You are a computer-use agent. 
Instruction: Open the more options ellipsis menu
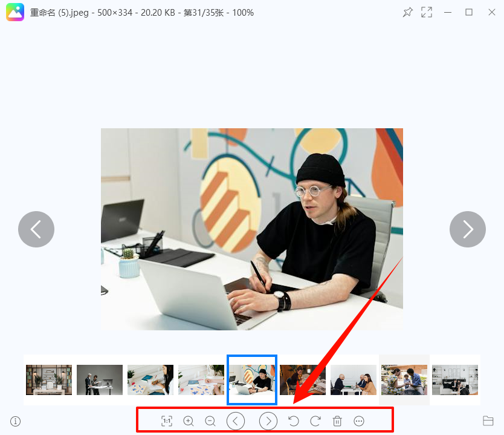tap(359, 421)
